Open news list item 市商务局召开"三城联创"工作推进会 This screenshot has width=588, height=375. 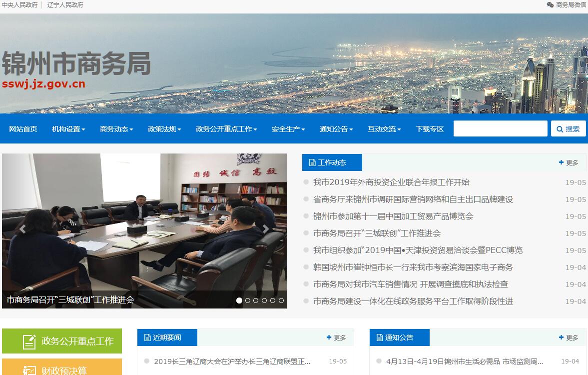coord(377,233)
